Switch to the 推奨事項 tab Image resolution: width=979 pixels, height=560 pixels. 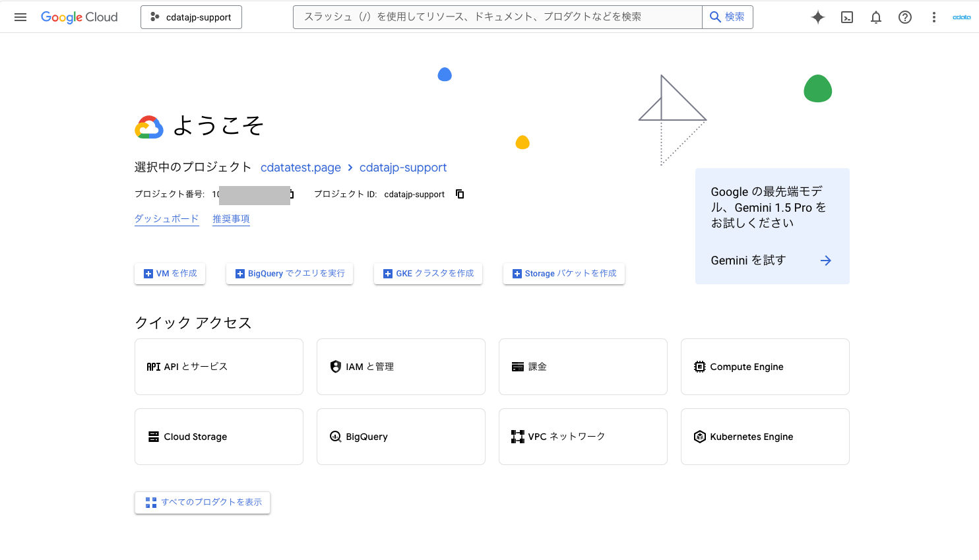(231, 219)
